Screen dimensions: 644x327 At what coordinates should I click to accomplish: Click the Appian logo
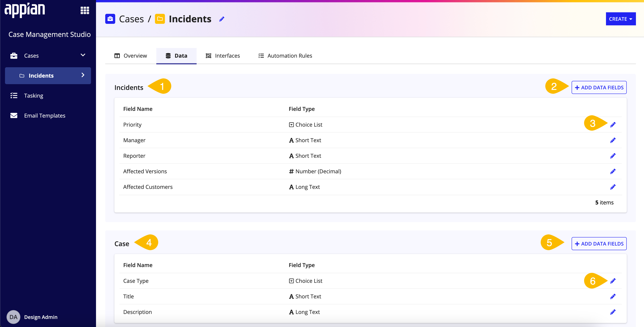(25, 10)
